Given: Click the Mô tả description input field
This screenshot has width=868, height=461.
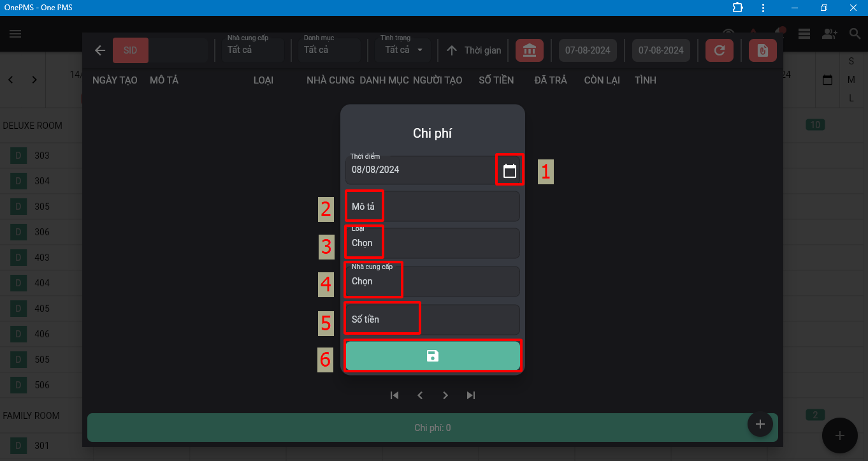Looking at the screenshot, I should coord(433,207).
